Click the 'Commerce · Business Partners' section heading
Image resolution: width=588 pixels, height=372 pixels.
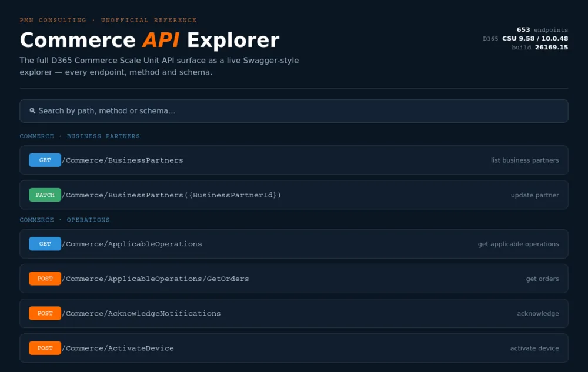79,136
